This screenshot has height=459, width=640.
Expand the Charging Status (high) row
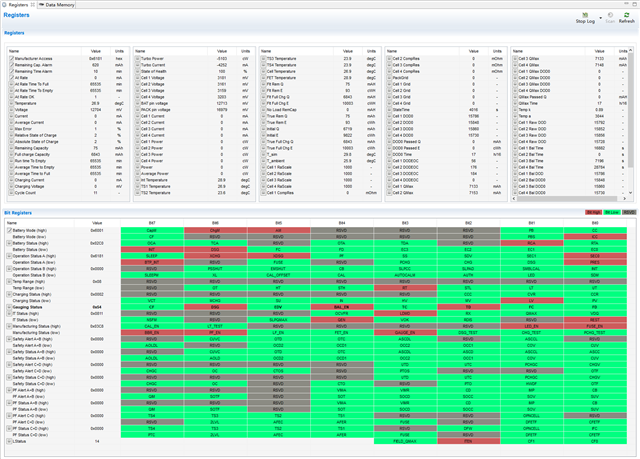(9, 295)
